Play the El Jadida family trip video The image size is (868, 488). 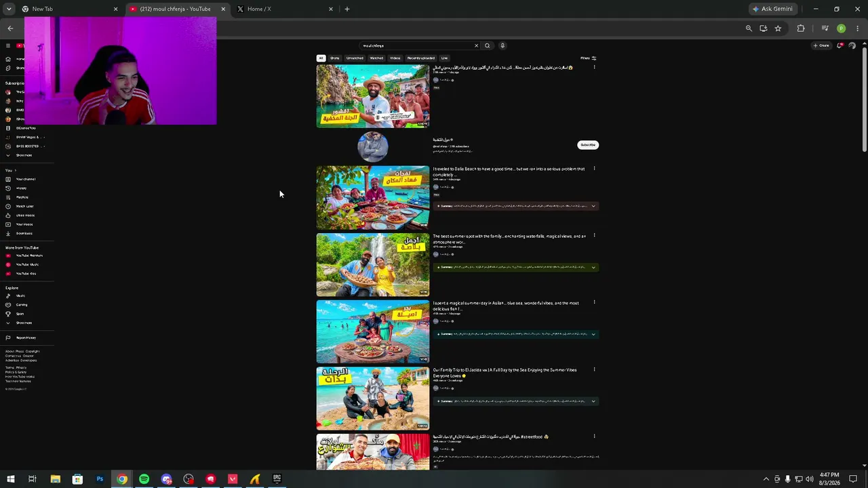(373, 399)
